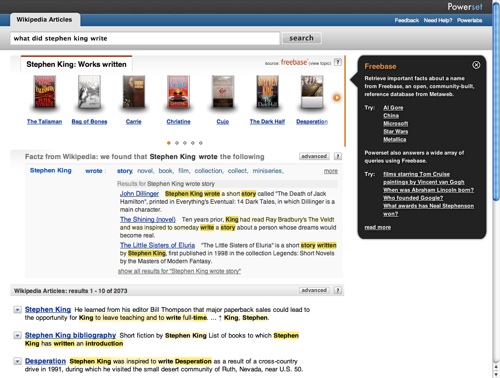The height and width of the screenshot is (378, 500).
Task: Open Powerlabs link in header
Action: pos(470,20)
